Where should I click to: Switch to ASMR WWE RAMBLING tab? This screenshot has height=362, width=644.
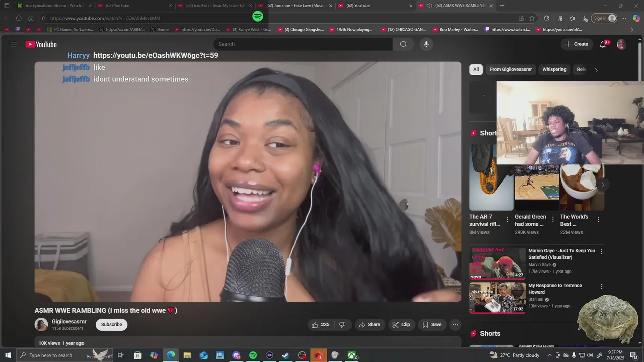(456, 6)
